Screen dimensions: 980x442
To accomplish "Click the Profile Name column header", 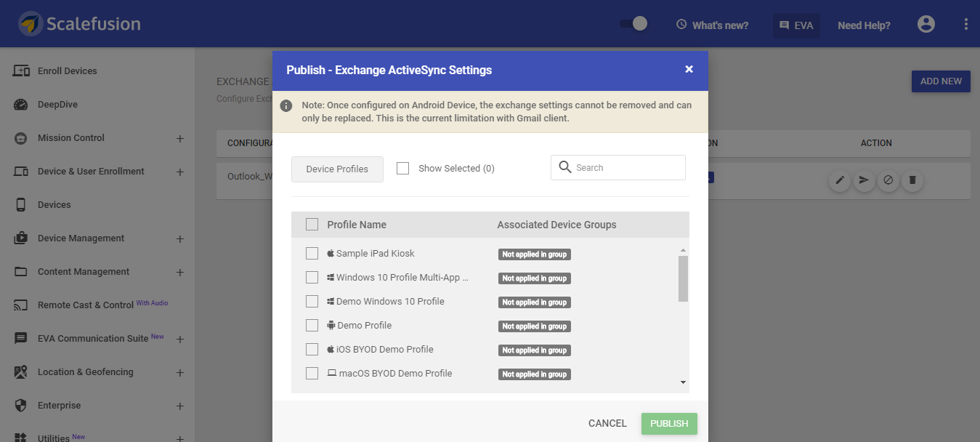I will [x=357, y=225].
